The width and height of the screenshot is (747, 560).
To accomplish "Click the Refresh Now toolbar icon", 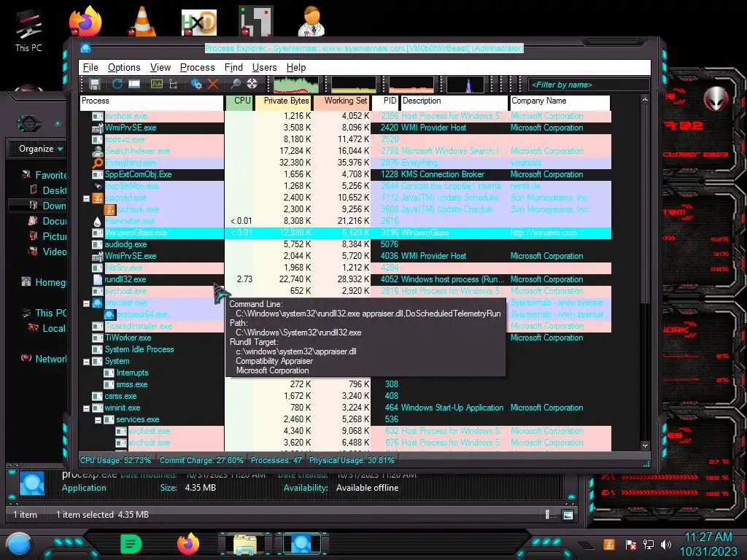I will 117,85.
